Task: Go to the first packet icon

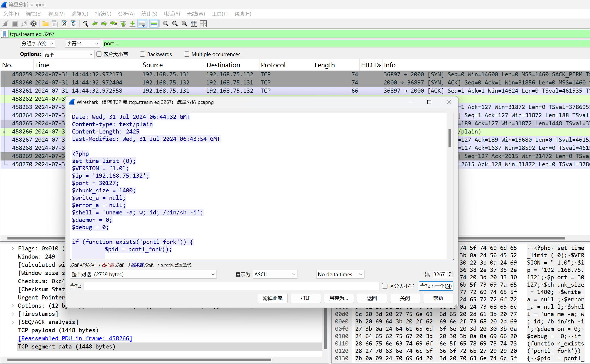Action: [123, 24]
